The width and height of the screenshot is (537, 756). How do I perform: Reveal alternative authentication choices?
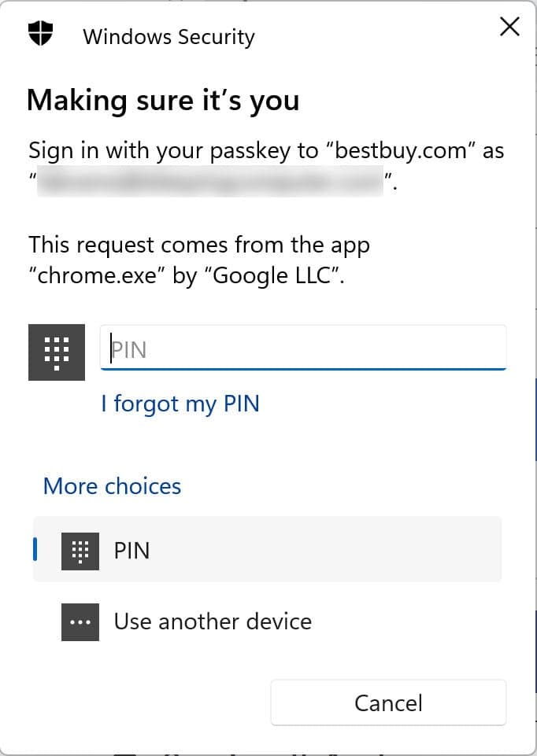[112, 486]
